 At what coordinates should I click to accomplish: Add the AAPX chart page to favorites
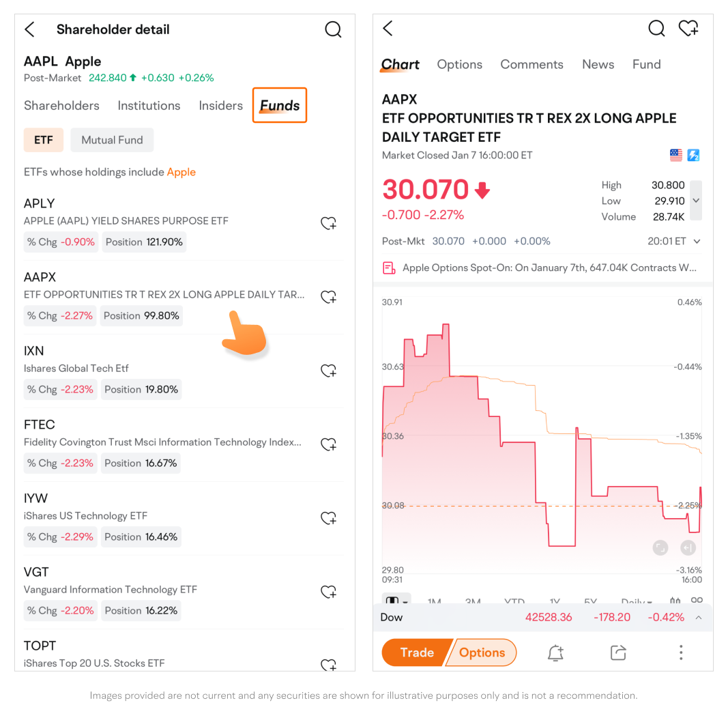click(688, 28)
